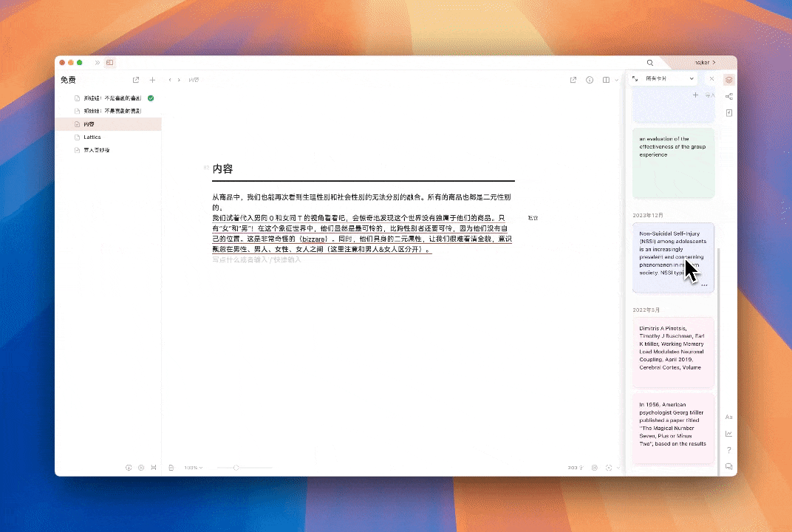This screenshot has width=792, height=532.
Task: Expand the split view options chevron
Action: [617, 81]
